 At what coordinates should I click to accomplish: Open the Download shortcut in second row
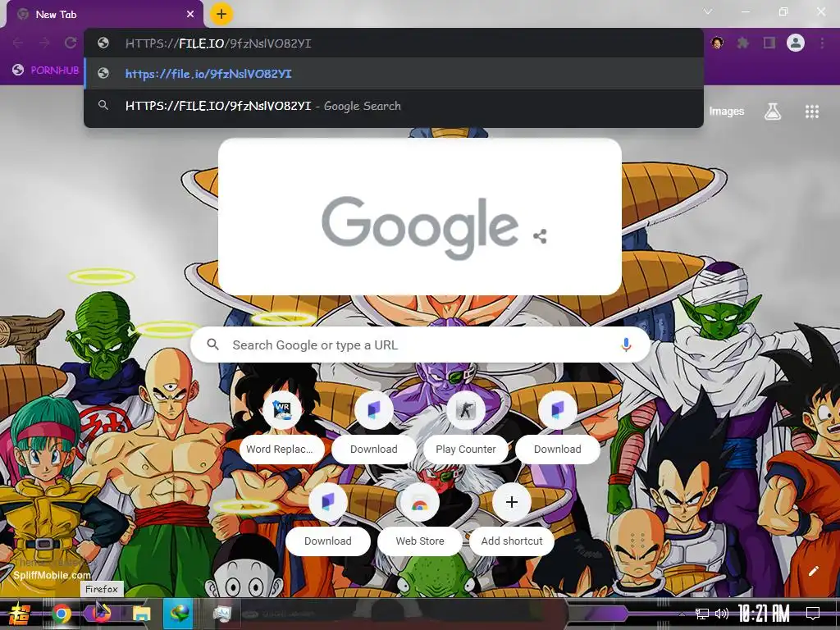click(x=328, y=519)
